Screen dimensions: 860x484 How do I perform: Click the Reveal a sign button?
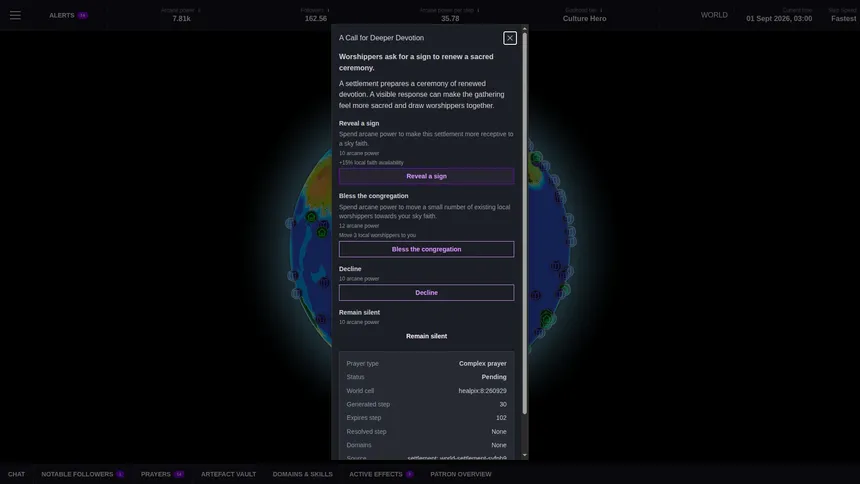coord(426,176)
